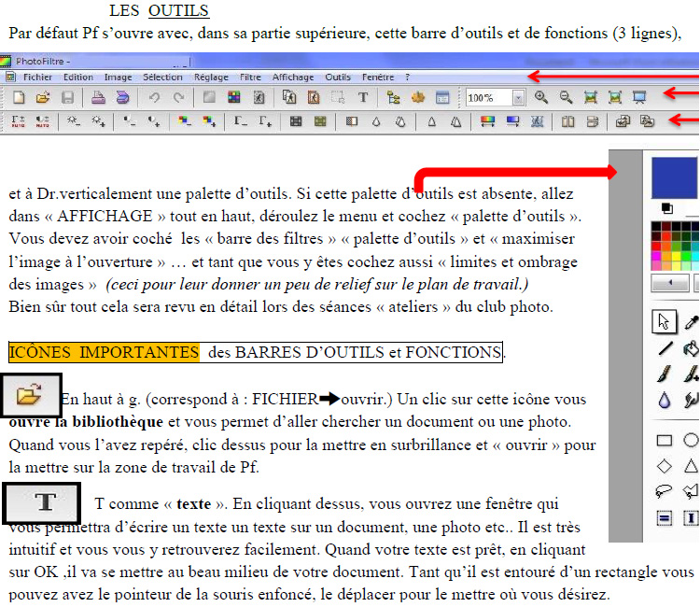Open the Affichage menu
Screen dimensions: 700x607
click(x=293, y=78)
